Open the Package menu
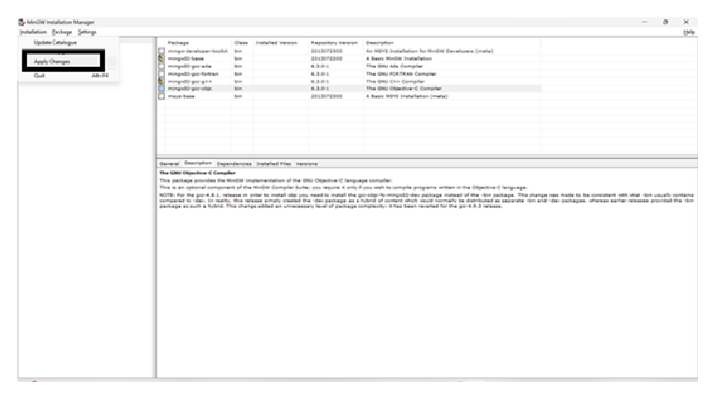The width and height of the screenshot is (720, 400). point(62,32)
